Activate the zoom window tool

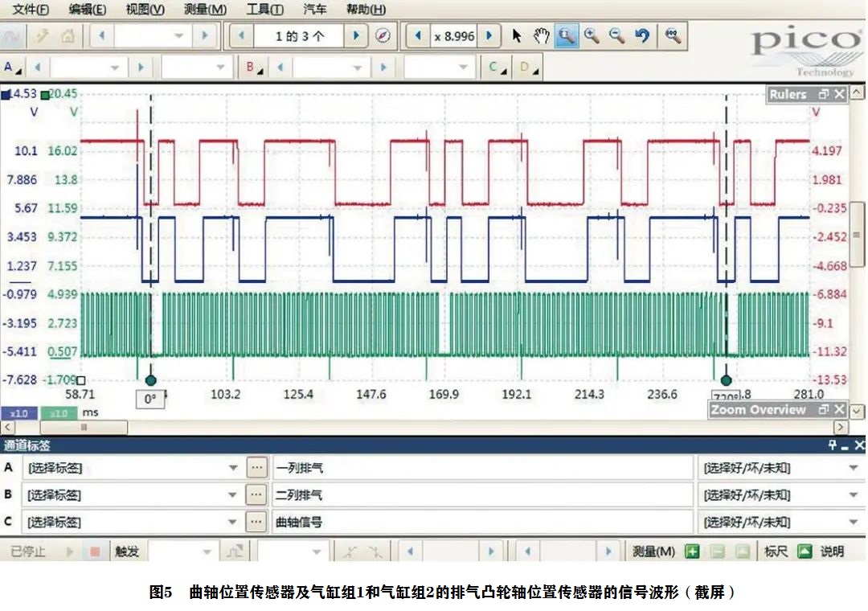566,36
